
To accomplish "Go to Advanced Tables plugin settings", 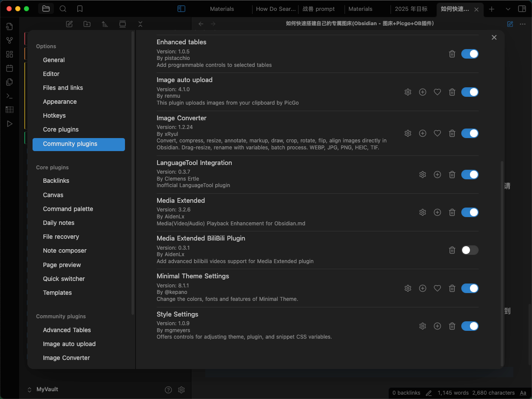I will pos(67,330).
